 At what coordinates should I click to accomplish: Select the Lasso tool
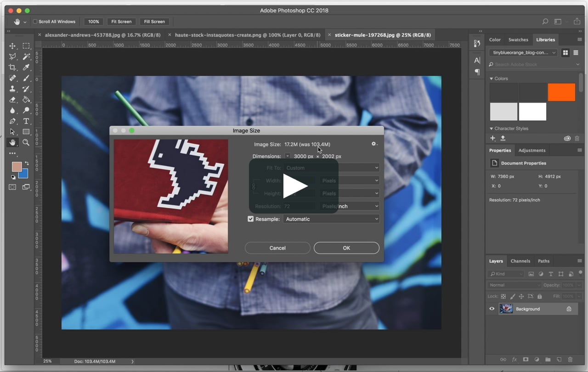[x=13, y=56]
